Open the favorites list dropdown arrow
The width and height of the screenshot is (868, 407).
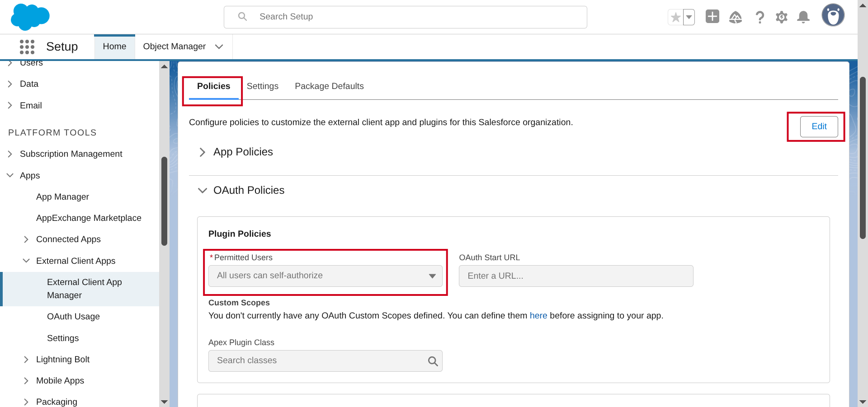[689, 17]
